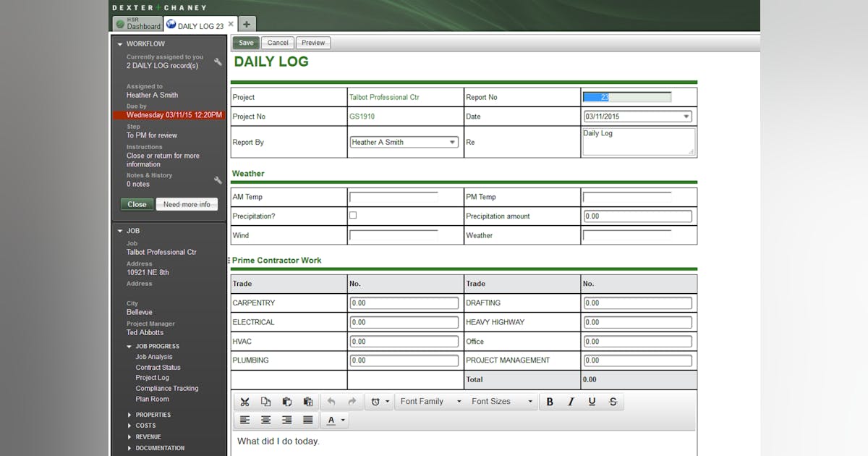Select the Cut icon in text editor

tap(245, 402)
